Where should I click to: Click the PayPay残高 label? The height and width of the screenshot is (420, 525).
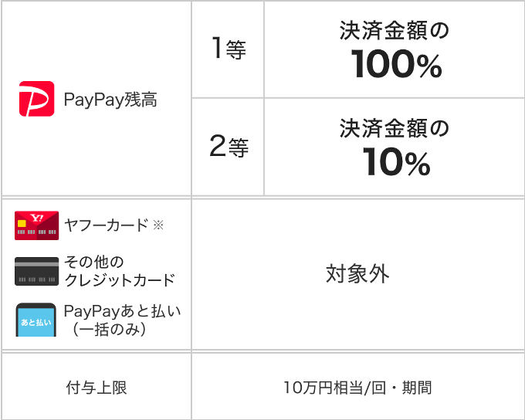coord(110,100)
